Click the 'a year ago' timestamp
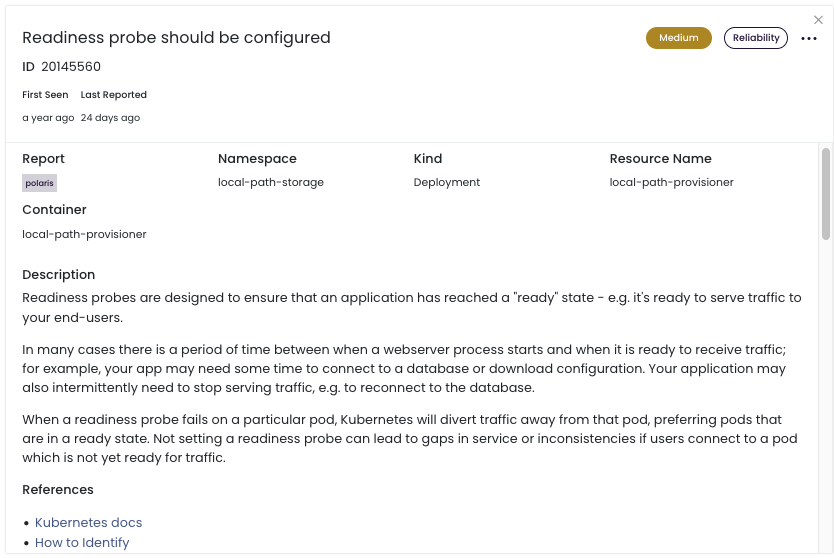This screenshot has width=834, height=558. (x=48, y=118)
